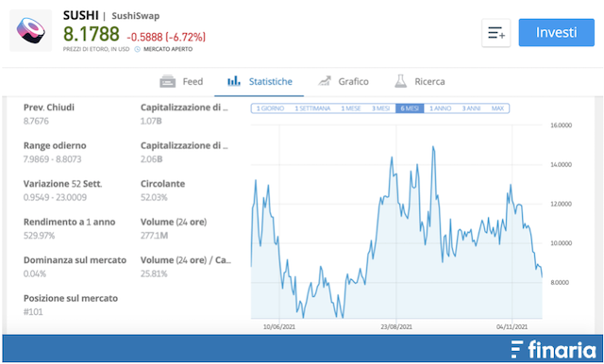Viewport: 604px width, 364px height.
Task: Click the 16.0000 price axis label
Action: click(x=562, y=125)
